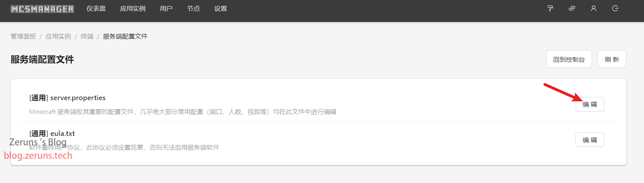The height and width of the screenshot is (183, 644).
Task: Open the paint roller theme icon
Action: click(550, 8)
